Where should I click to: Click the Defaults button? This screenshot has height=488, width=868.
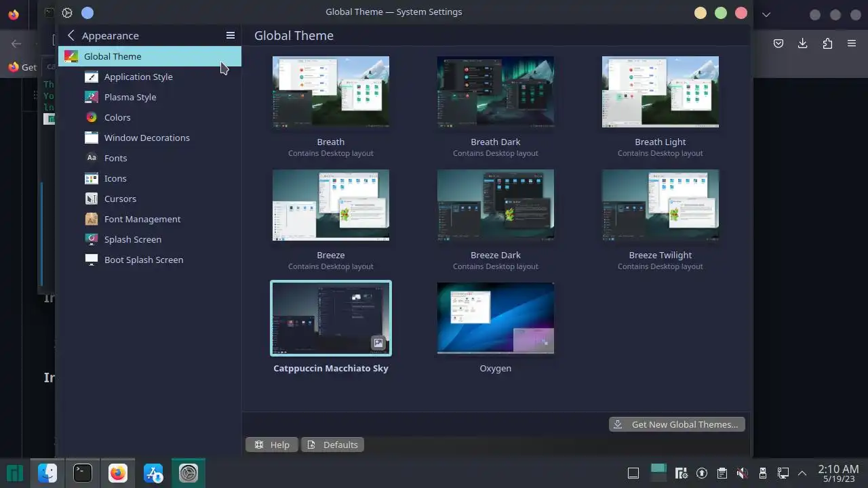click(332, 445)
